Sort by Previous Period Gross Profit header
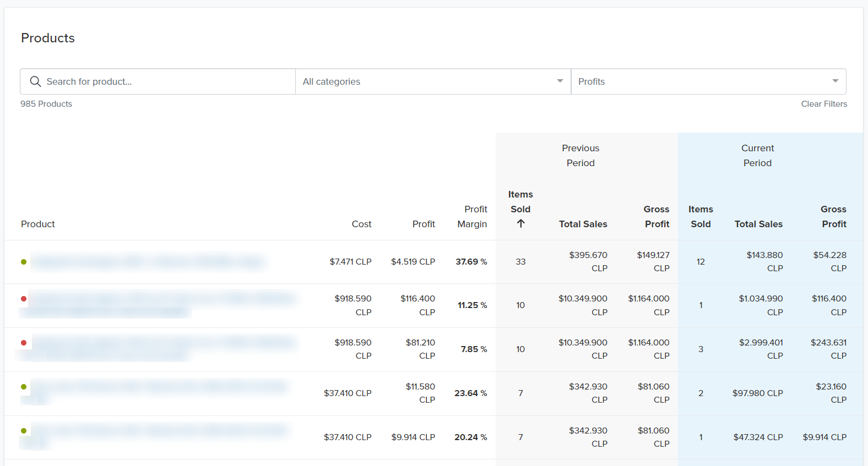 (657, 217)
